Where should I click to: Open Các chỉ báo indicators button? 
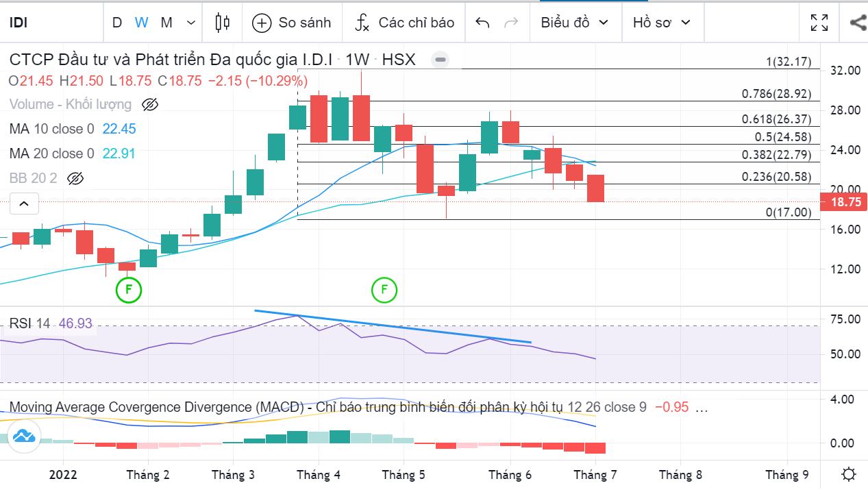pyautogui.click(x=404, y=23)
